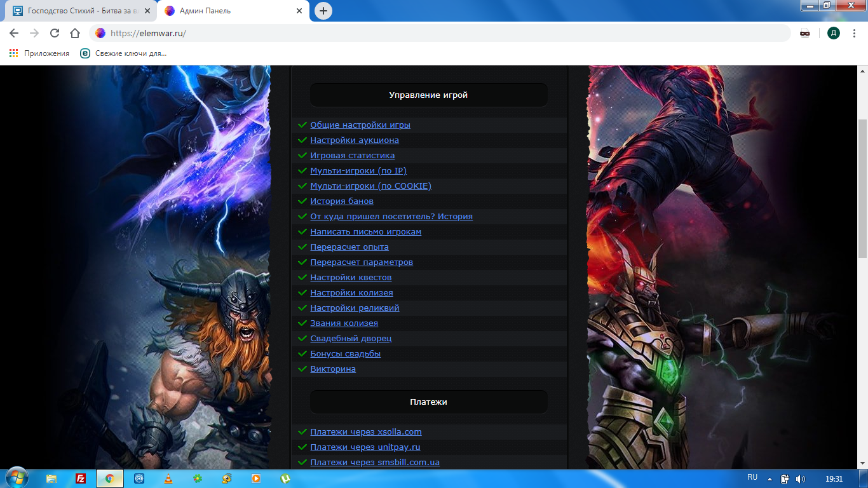This screenshot has height=488, width=868.
Task: Open uTorrent from the taskbar
Action: 285,478
